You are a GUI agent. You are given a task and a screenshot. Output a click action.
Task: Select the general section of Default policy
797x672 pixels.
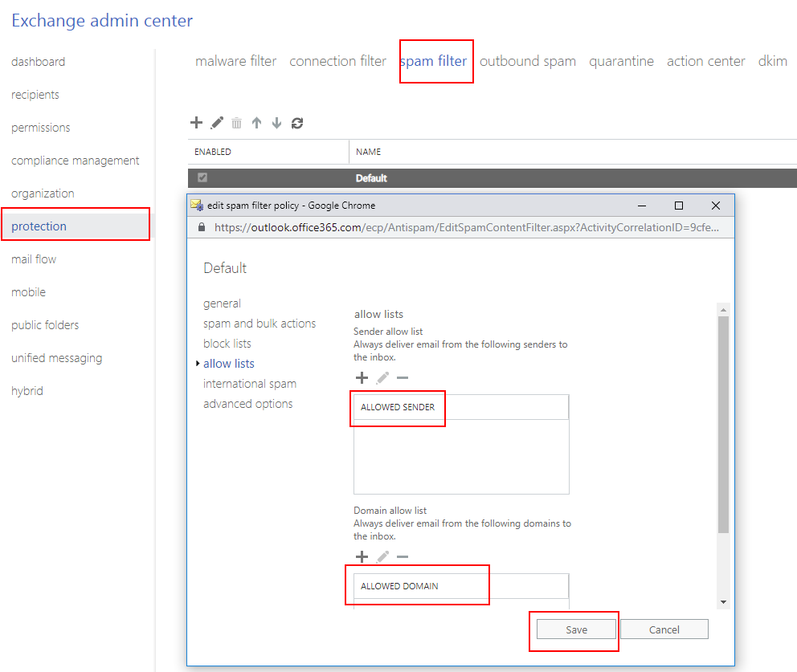(222, 303)
